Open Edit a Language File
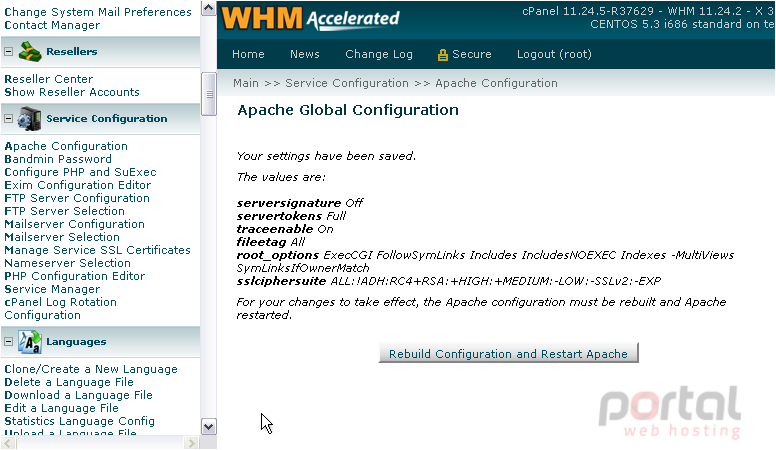This screenshot has height=450, width=776. (61, 408)
